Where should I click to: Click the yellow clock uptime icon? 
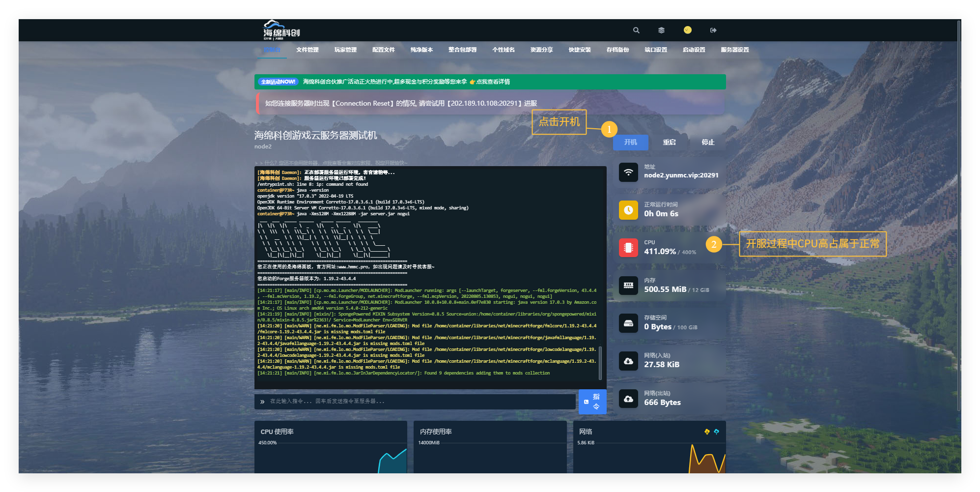pyautogui.click(x=628, y=210)
